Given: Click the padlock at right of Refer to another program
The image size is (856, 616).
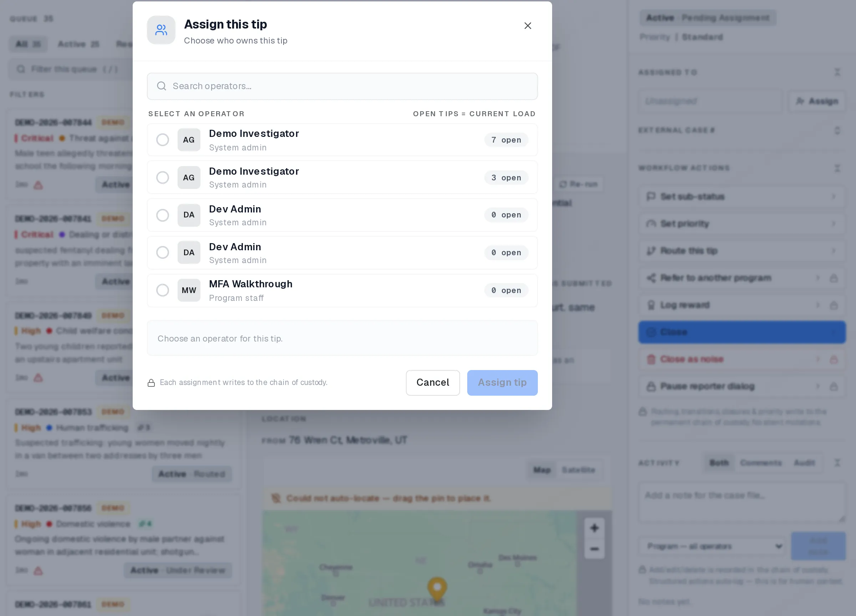Looking at the screenshot, I should [x=834, y=278].
